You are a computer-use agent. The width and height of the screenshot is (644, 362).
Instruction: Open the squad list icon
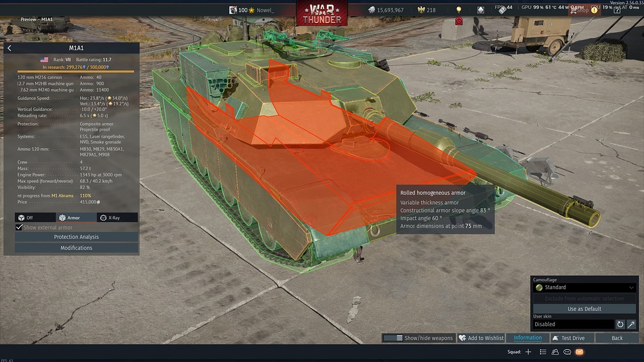tap(543, 352)
